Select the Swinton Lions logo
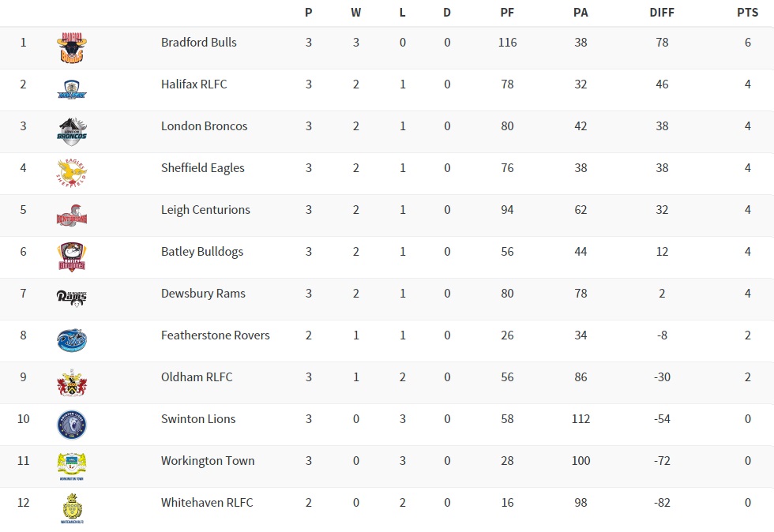Screen dimensions: 774x532 [72, 425]
